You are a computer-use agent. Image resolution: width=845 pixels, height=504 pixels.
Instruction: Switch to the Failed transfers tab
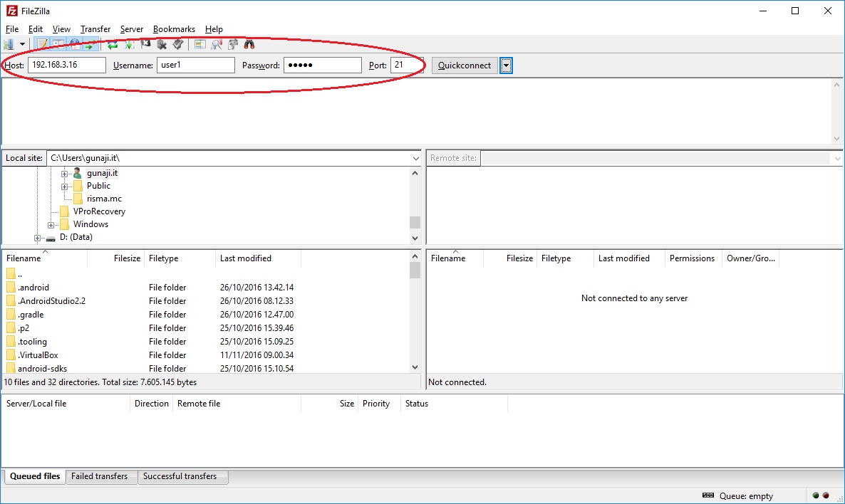pos(101,476)
